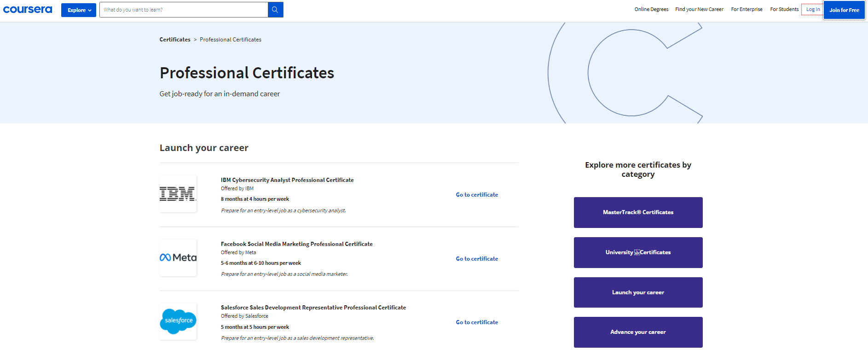Open the Explore dropdown menu
Viewport: 868px width, 350px height.
pos(79,10)
